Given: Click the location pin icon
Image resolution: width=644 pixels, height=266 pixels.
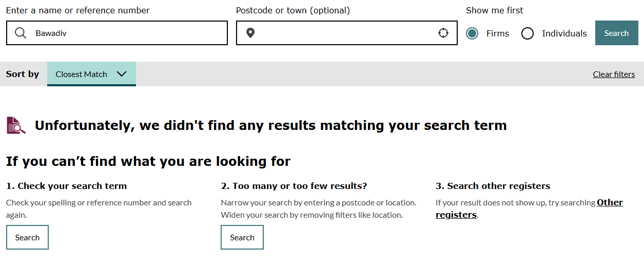Looking at the screenshot, I should 250,33.
